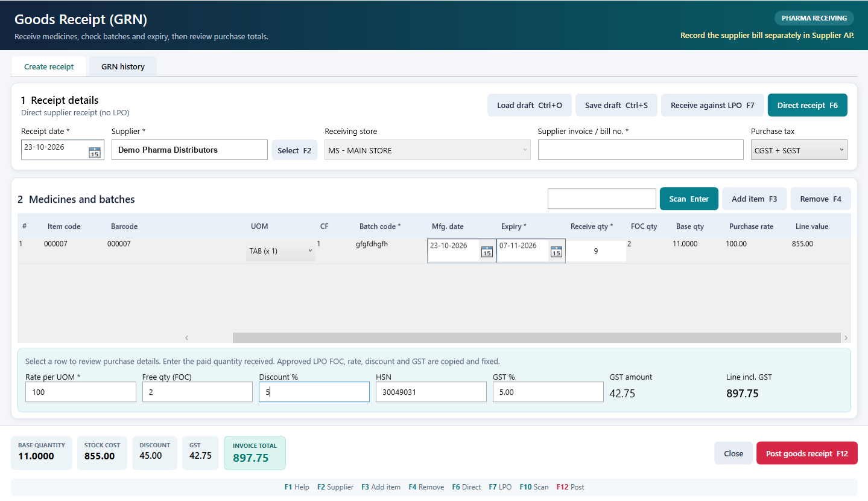Focus the Discount % field
Screen dimensions: 868x501
tap(314, 392)
